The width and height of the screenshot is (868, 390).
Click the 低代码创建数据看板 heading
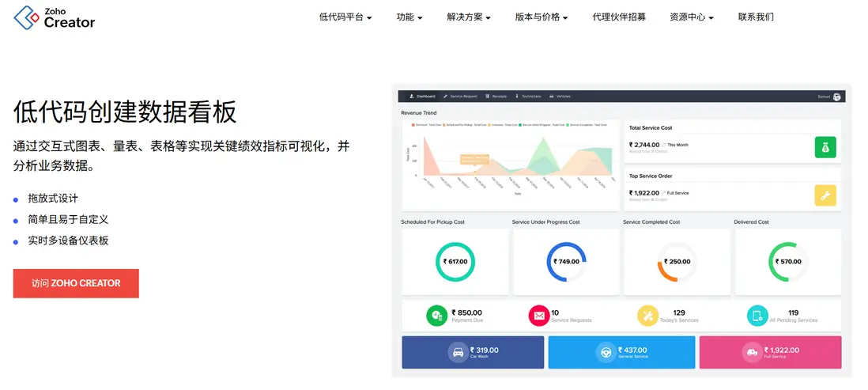coord(125,112)
